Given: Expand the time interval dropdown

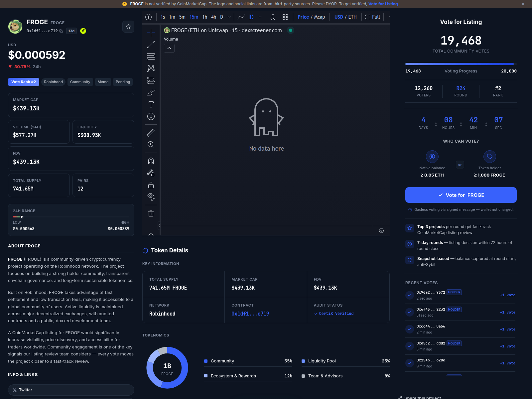Looking at the screenshot, I should [x=229, y=17].
